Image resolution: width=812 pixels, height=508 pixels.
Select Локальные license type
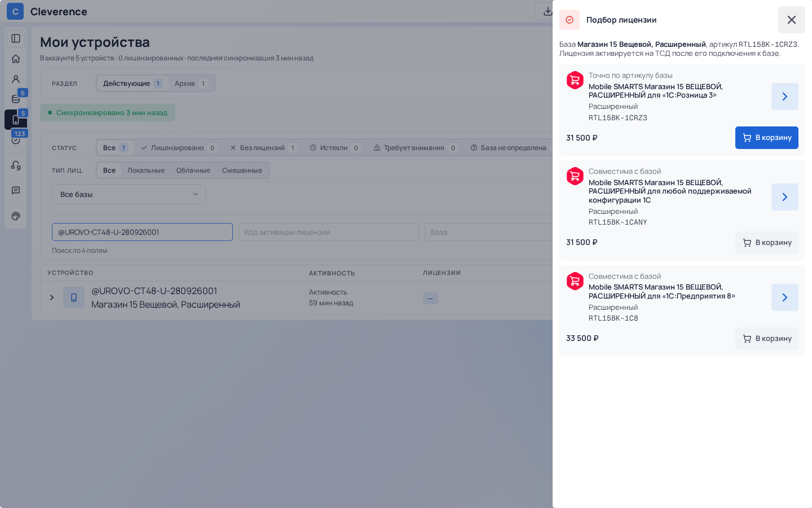click(146, 170)
